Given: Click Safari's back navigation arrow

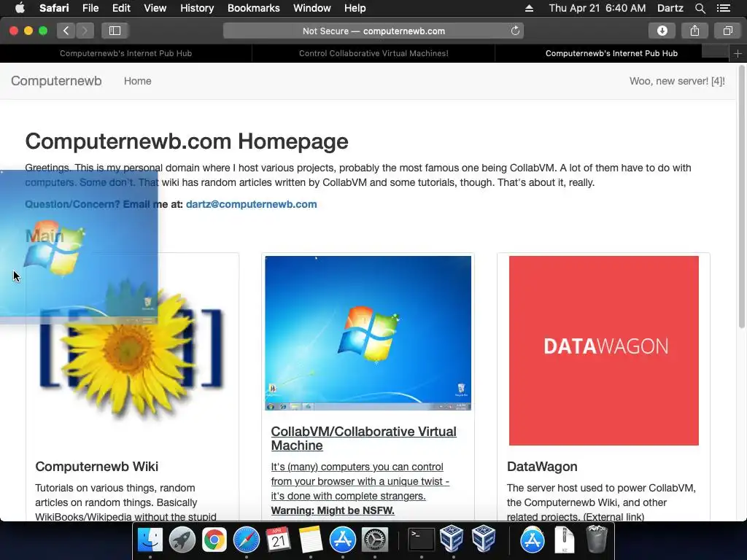Looking at the screenshot, I should click(x=66, y=31).
